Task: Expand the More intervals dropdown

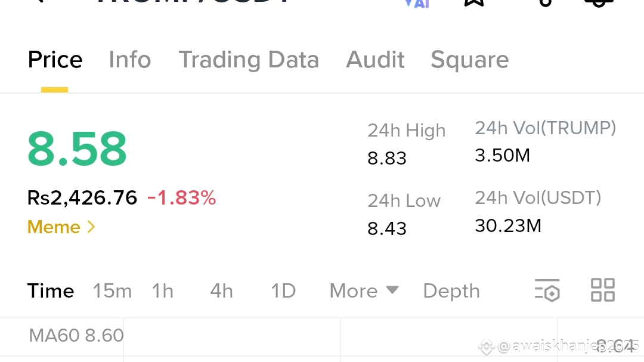Action: point(364,290)
